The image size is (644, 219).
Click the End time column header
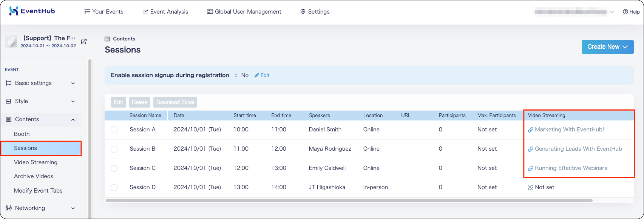tap(281, 116)
